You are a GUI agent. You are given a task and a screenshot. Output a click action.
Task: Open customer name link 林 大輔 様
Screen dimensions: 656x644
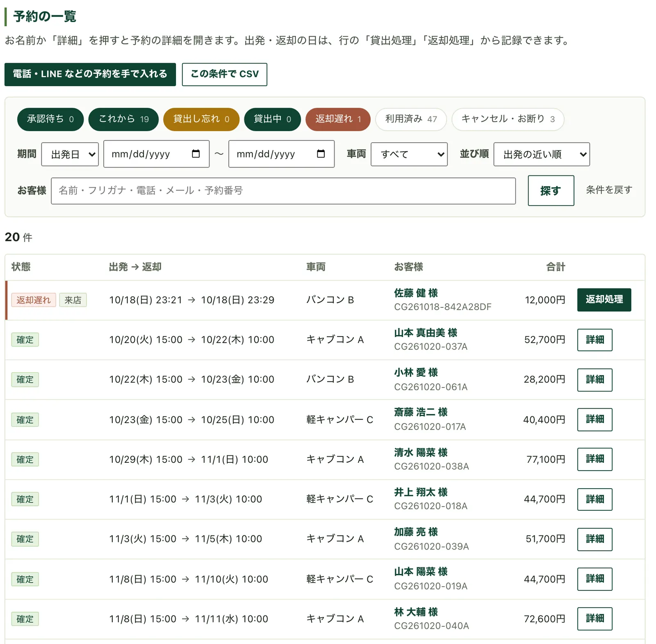tap(416, 612)
